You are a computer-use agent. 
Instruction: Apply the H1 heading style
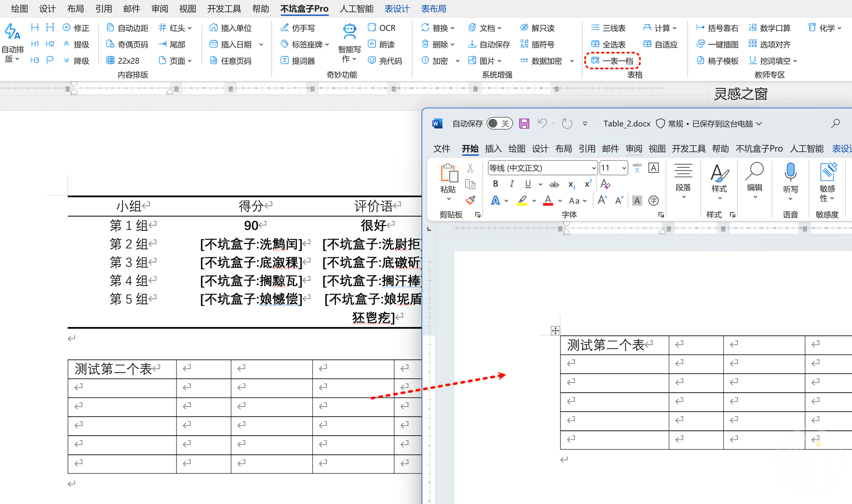pos(35,44)
